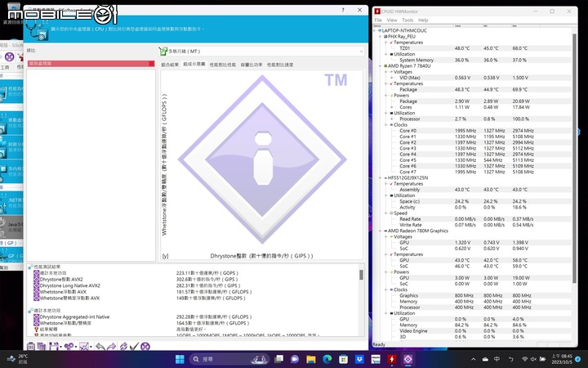The width and height of the screenshot is (588, 368).
Task: Open the Tools menu in HWMonitor
Action: point(408,20)
